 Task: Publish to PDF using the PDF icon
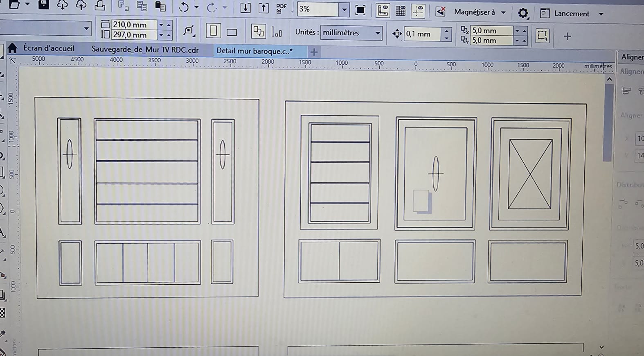[x=281, y=9]
